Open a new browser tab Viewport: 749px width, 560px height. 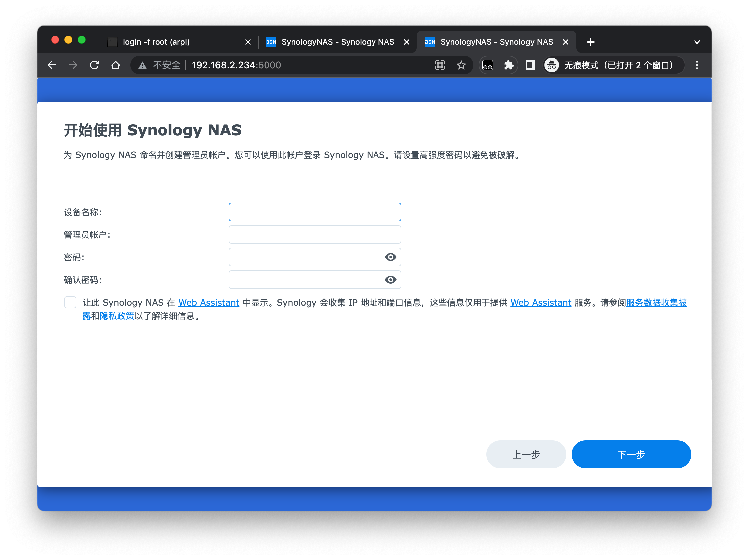click(590, 42)
